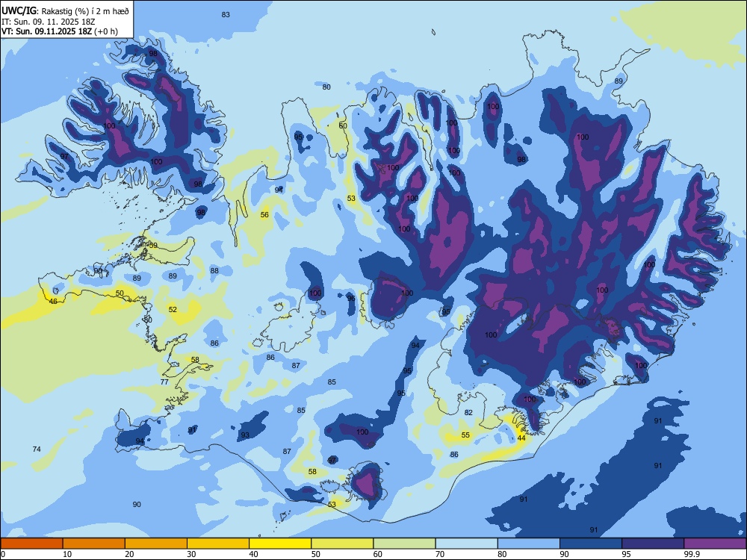This screenshot has height=560, width=747.
Task: Click the VT valid time line
Action: tap(60, 31)
